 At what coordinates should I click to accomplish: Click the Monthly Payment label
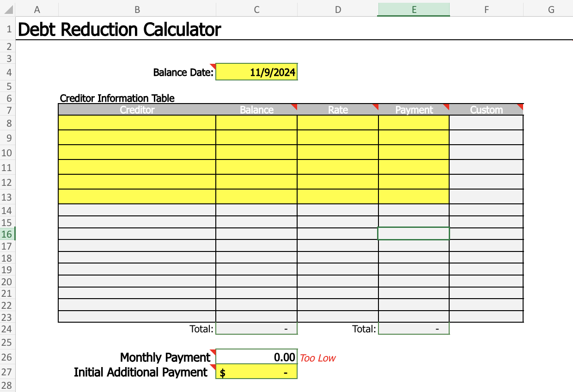[165, 357]
